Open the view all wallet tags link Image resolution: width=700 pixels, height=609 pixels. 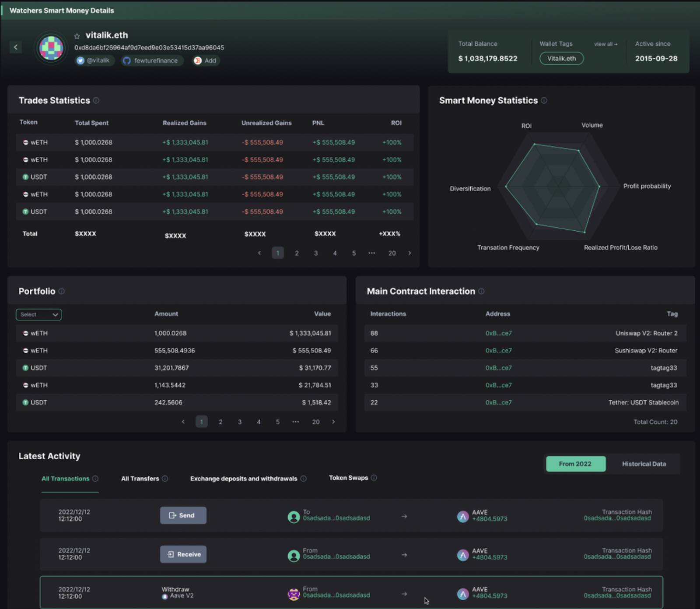[605, 44]
